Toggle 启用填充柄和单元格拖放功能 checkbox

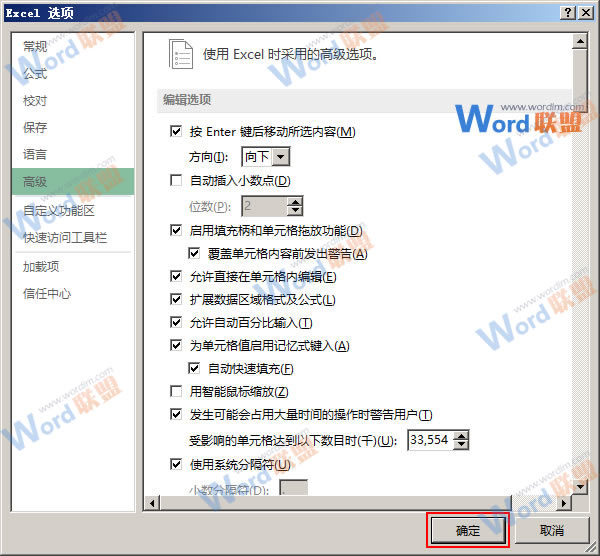click(x=176, y=230)
